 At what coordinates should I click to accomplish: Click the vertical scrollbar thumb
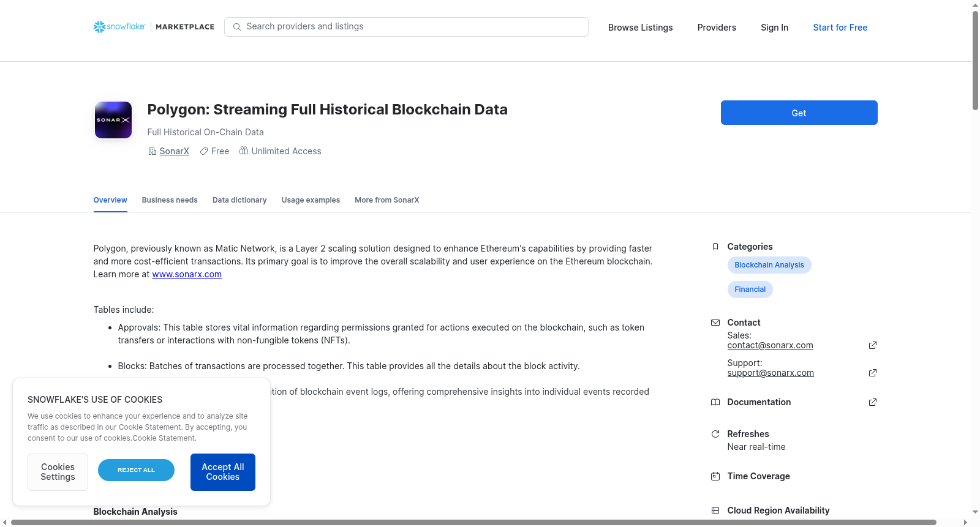(975, 61)
